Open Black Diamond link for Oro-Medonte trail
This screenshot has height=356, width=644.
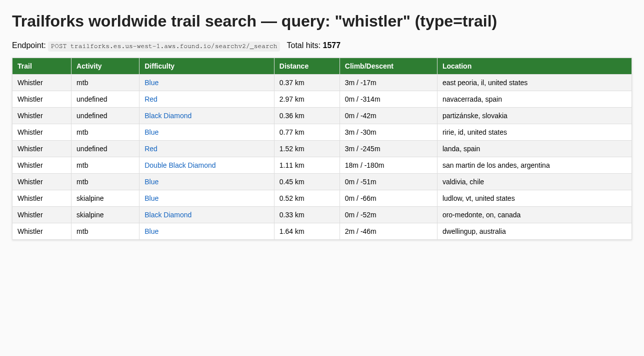[168, 215]
